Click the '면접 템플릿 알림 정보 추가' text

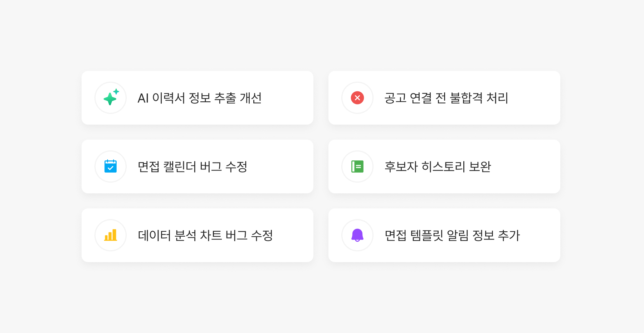point(452,236)
